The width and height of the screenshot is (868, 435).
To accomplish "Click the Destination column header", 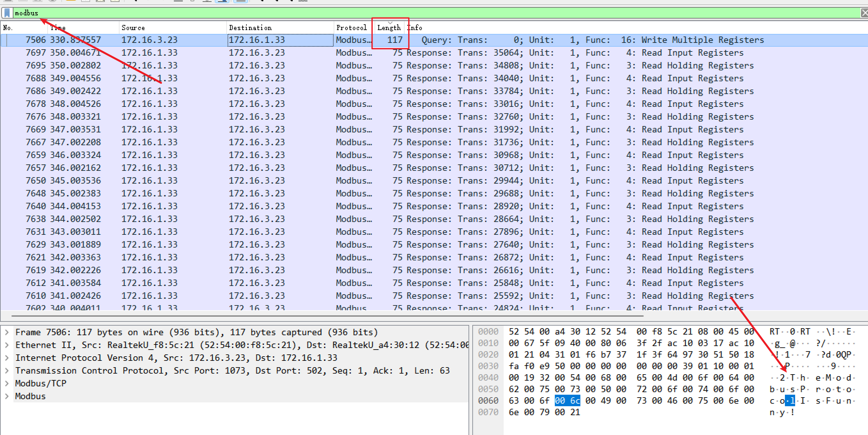I will pos(250,28).
